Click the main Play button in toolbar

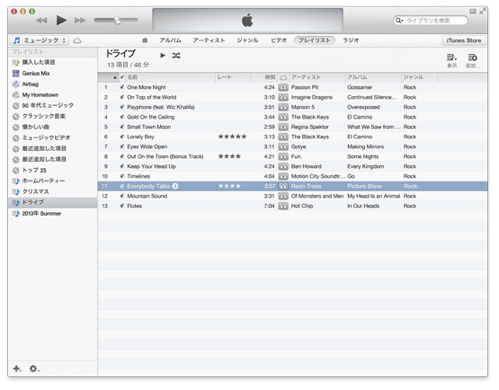pos(61,20)
